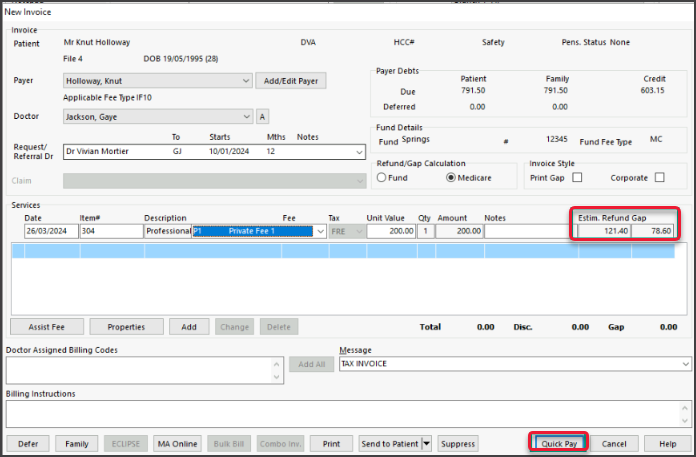Click the Bulk Bill button
This screenshot has width=696, height=457.
click(x=229, y=444)
